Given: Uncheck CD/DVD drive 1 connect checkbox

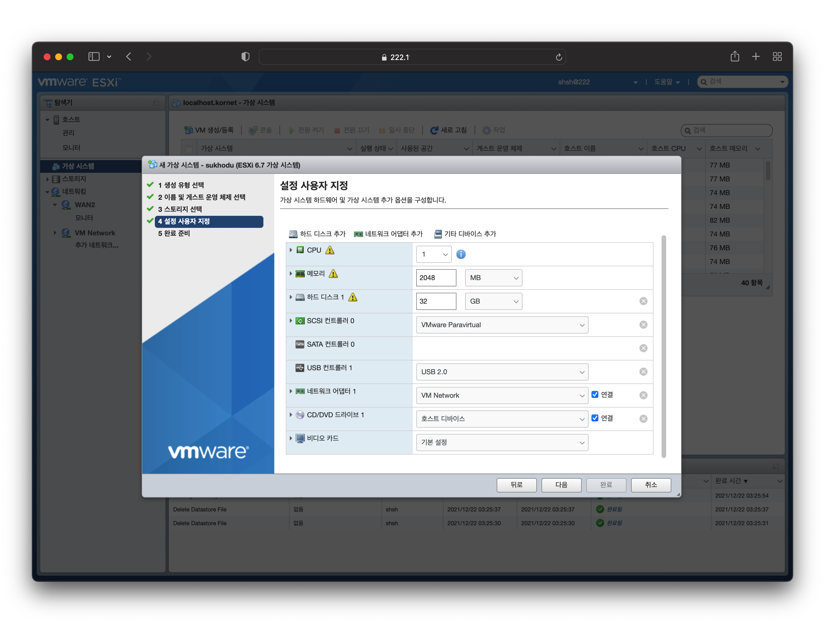Looking at the screenshot, I should [595, 418].
